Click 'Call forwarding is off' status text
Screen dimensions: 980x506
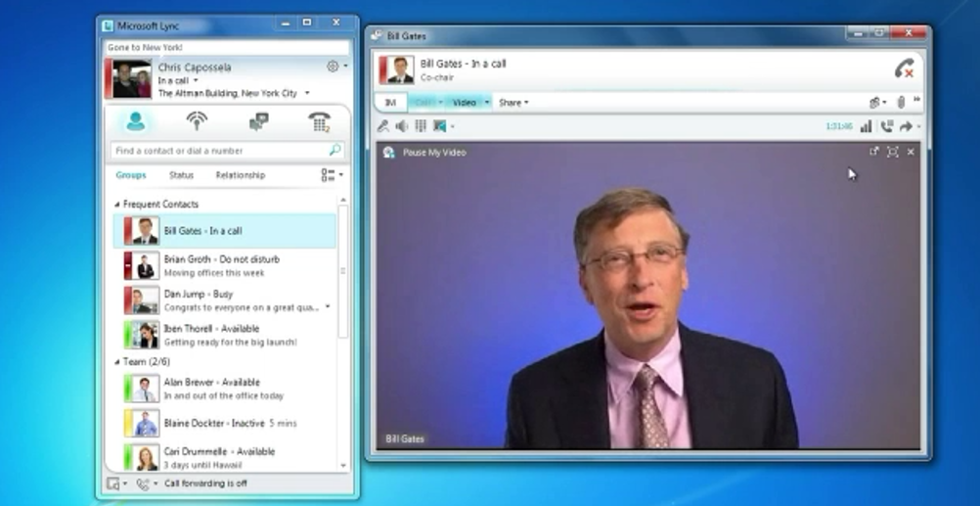coord(205,483)
